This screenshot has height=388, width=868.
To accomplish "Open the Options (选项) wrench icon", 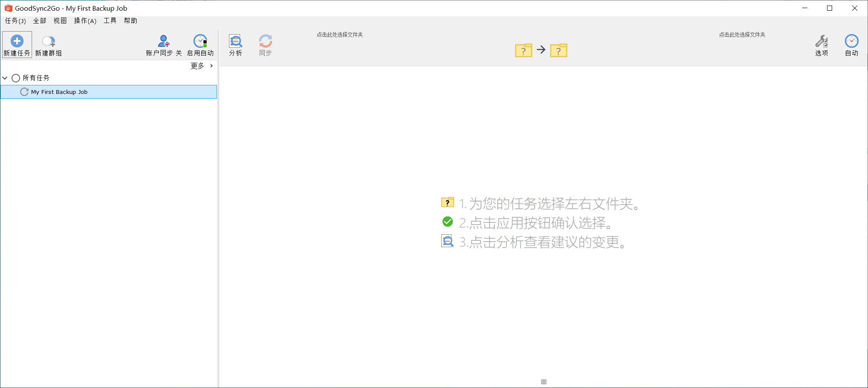I will pyautogui.click(x=821, y=41).
